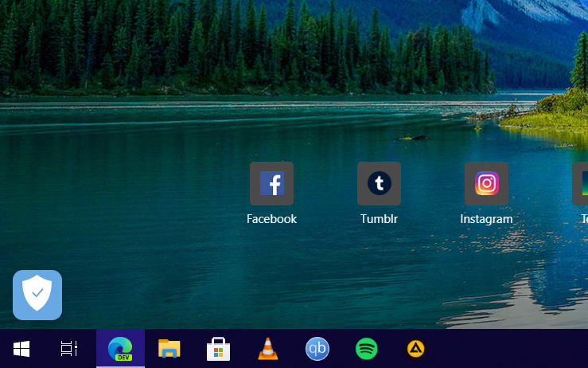Open the Facebook shortcut tile
The image size is (588, 368).
[271, 183]
